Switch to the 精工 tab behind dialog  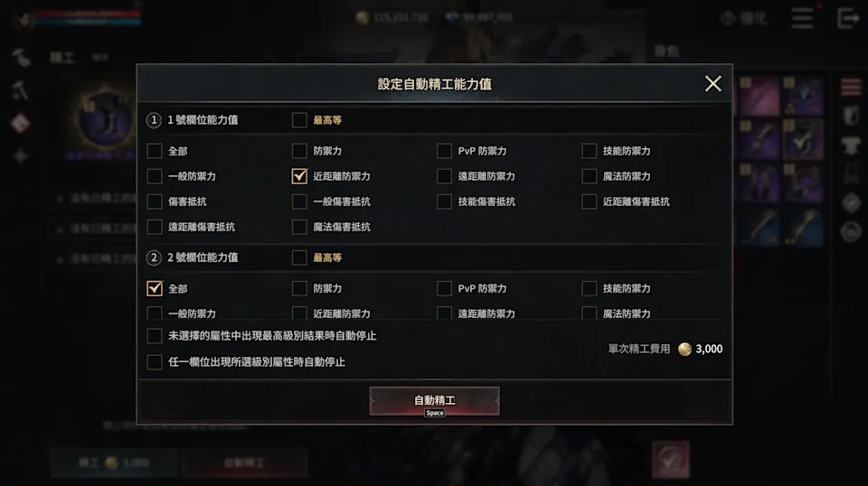point(62,57)
